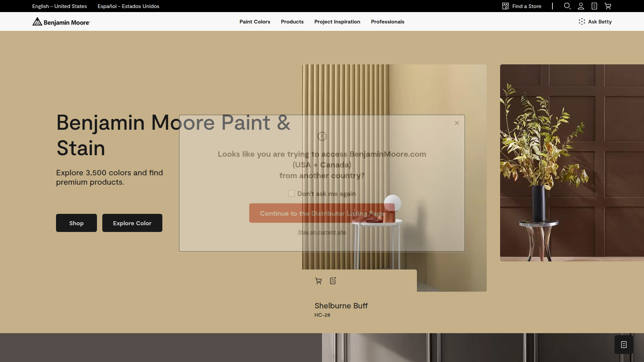Viewport: 644px width, 362px height.
Task: Expand the Project Inspiration menu
Action: point(337,21)
